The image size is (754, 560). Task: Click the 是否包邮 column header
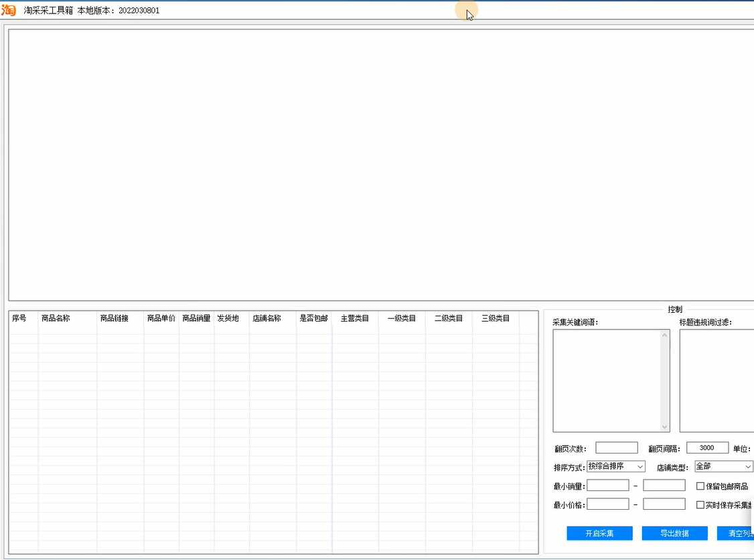pos(313,318)
